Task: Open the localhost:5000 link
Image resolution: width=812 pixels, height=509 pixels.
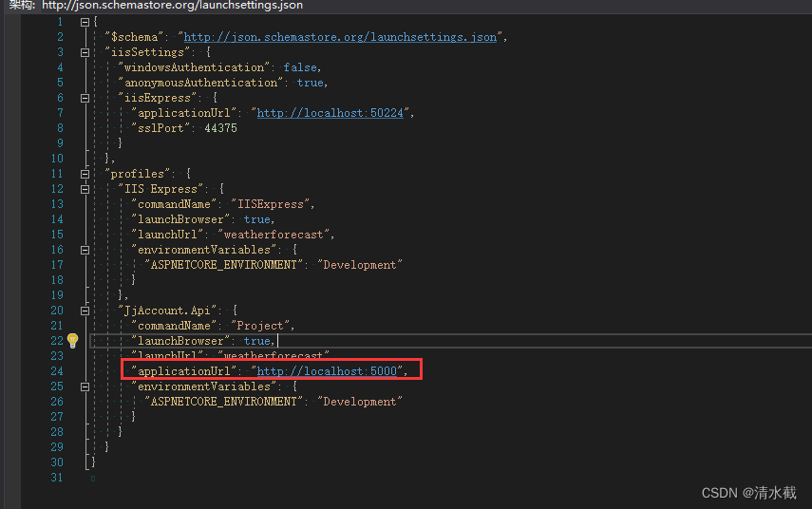Action: [327, 371]
